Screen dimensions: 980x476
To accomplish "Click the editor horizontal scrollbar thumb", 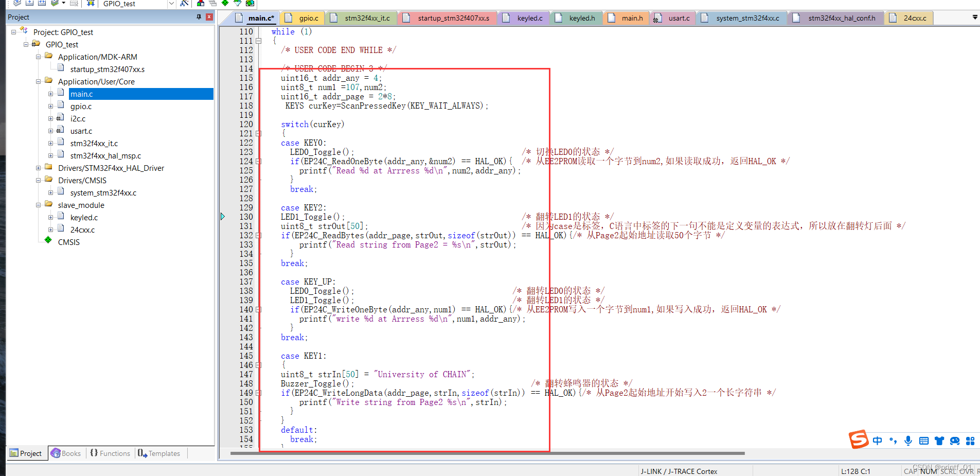I will pos(487,453).
